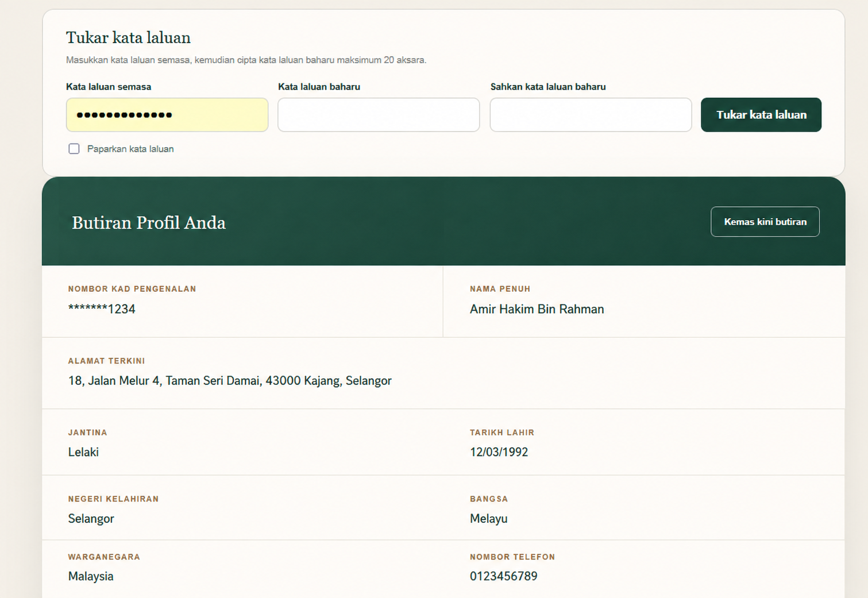
Task: Select the phone number 0123456789
Action: tap(504, 576)
